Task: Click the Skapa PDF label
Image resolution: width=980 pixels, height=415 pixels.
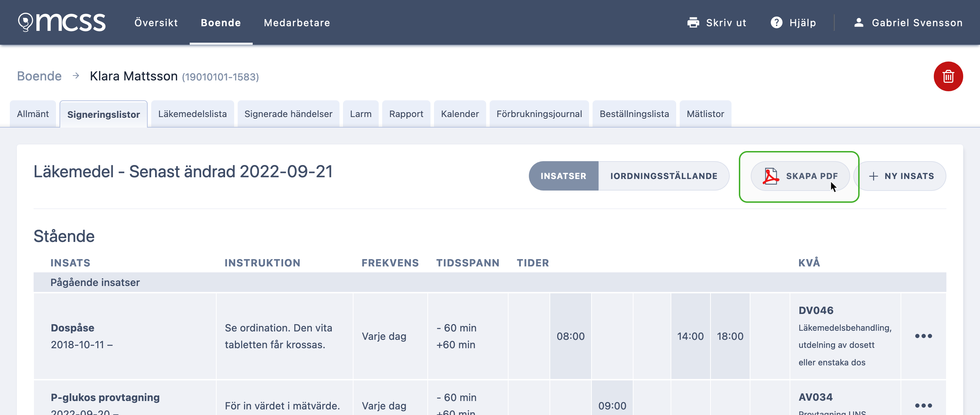Action: (812, 176)
